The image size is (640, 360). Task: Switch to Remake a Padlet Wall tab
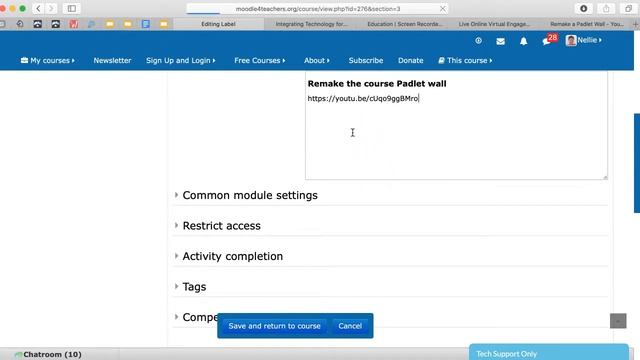(587, 24)
